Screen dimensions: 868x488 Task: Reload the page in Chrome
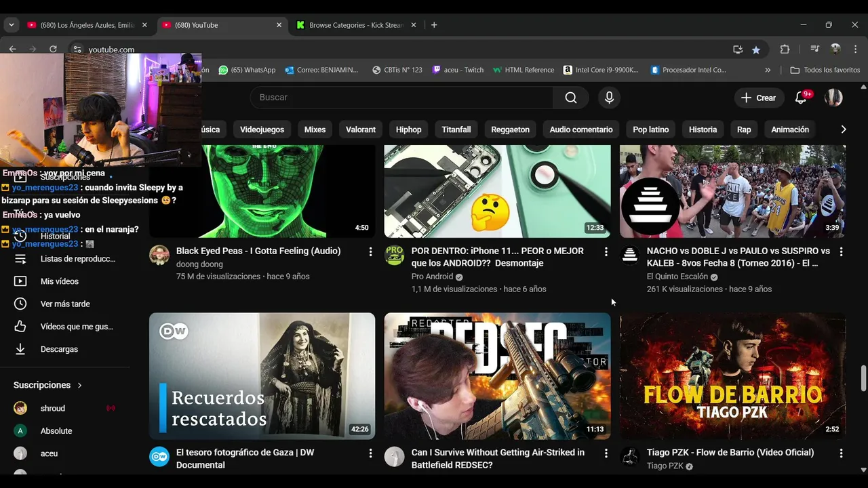click(53, 49)
